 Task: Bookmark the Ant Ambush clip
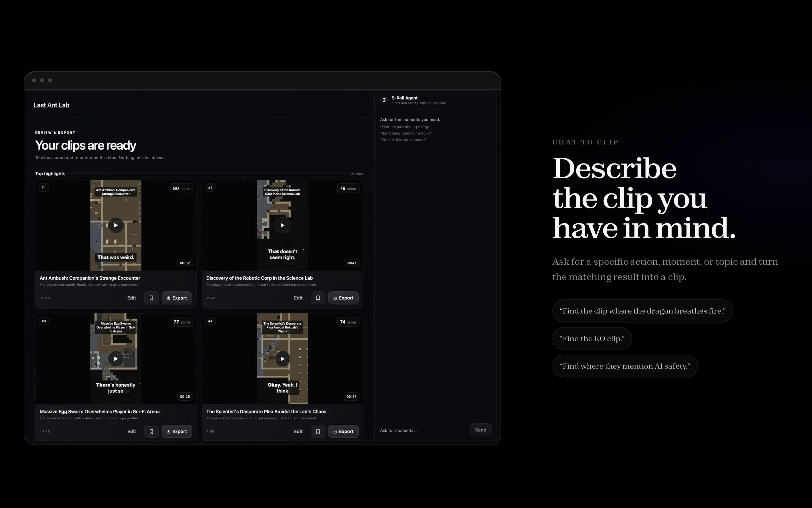[151, 298]
